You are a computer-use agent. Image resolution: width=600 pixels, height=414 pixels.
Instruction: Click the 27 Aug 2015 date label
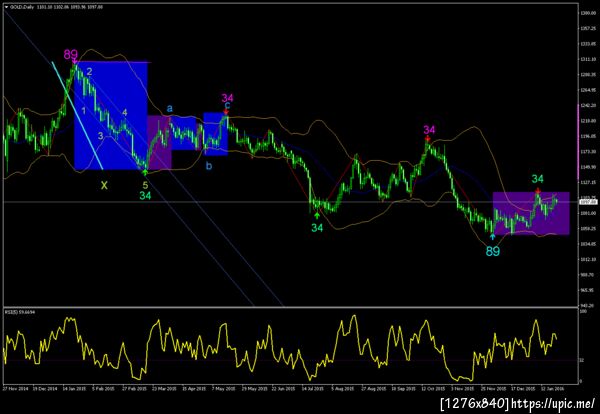pos(373,388)
